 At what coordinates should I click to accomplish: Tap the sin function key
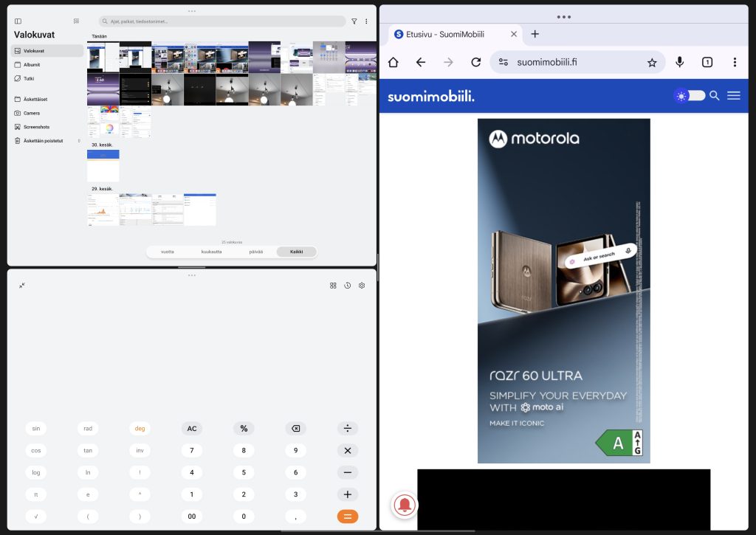(36, 429)
